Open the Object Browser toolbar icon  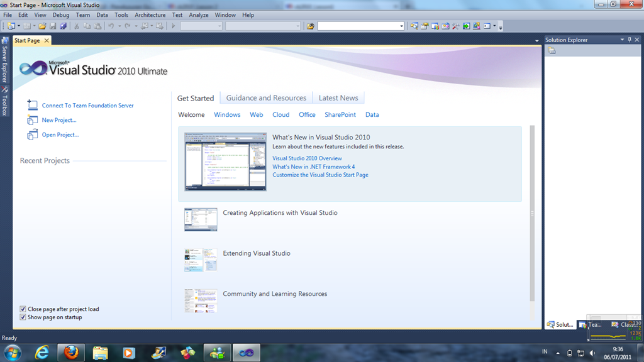coord(445,26)
